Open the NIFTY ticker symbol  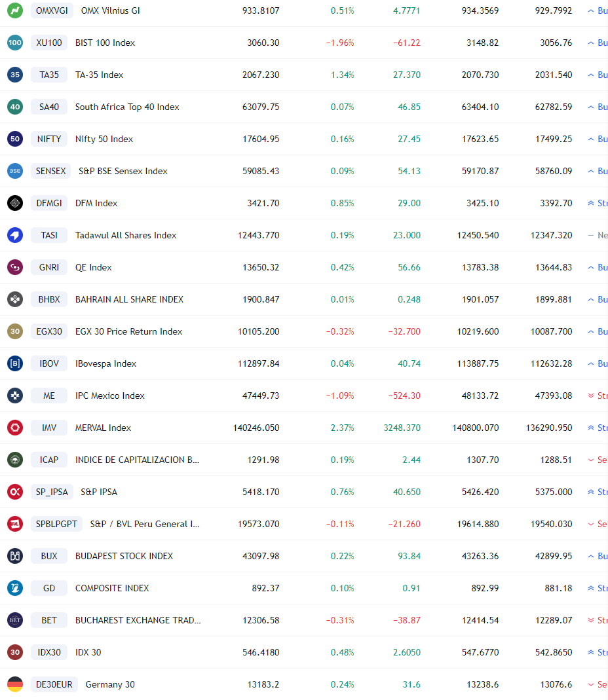(49, 139)
